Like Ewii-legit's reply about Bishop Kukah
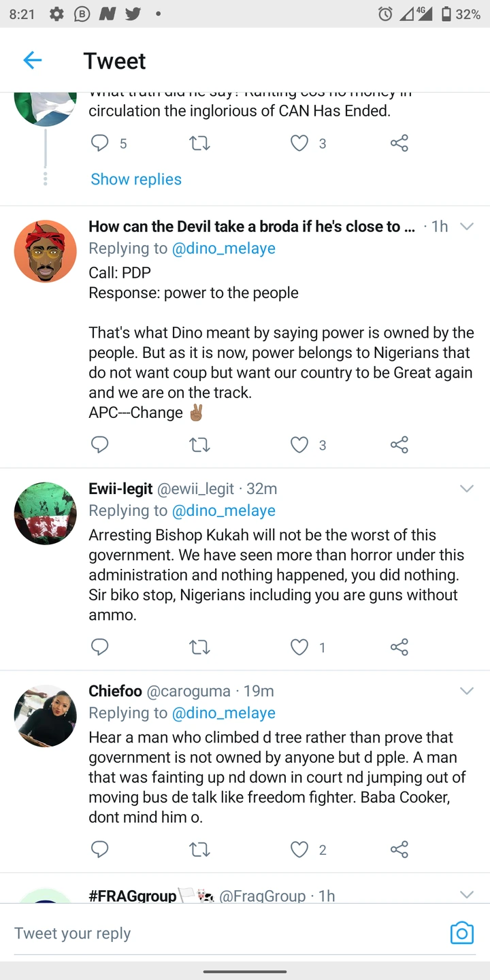This screenshot has height=980, width=490. 299,647
